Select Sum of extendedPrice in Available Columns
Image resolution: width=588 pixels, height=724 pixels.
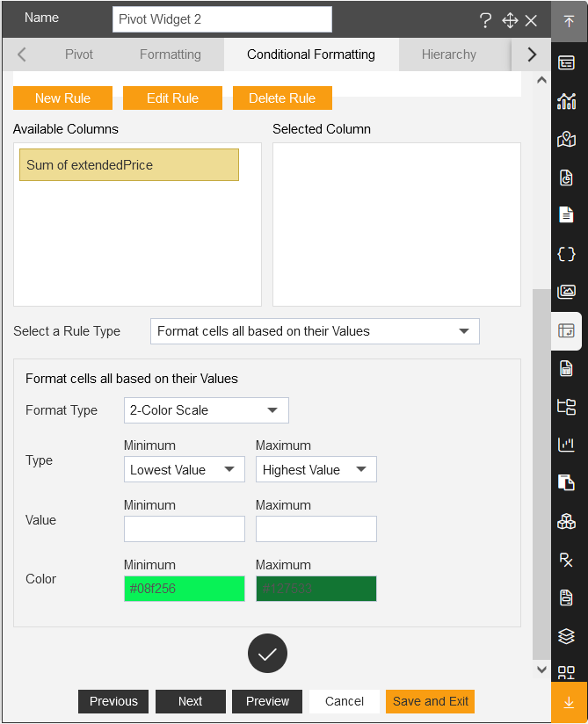tap(129, 165)
